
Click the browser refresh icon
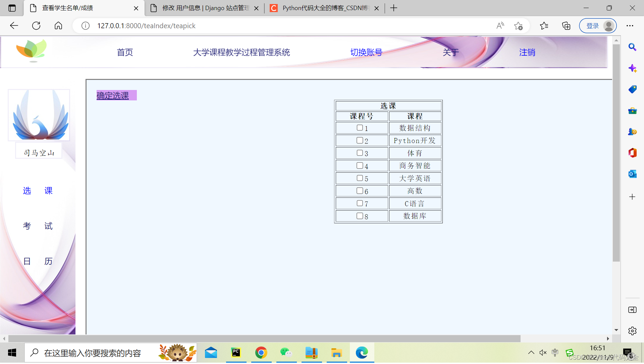coord(36,26)
